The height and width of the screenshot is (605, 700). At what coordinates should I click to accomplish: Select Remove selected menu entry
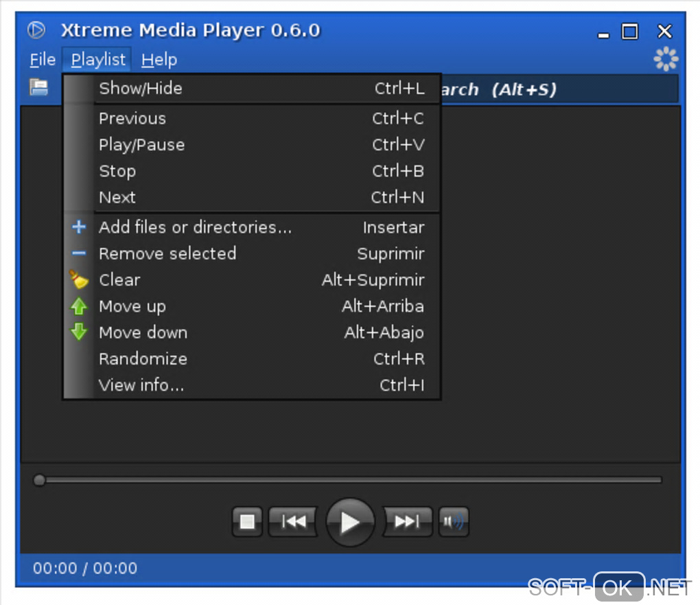[252, 254]
